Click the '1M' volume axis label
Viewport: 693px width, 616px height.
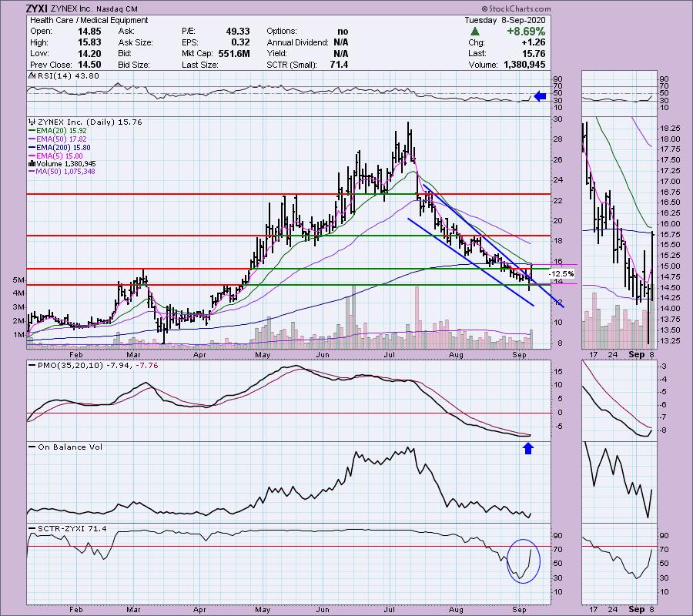[x=18, y=334]
